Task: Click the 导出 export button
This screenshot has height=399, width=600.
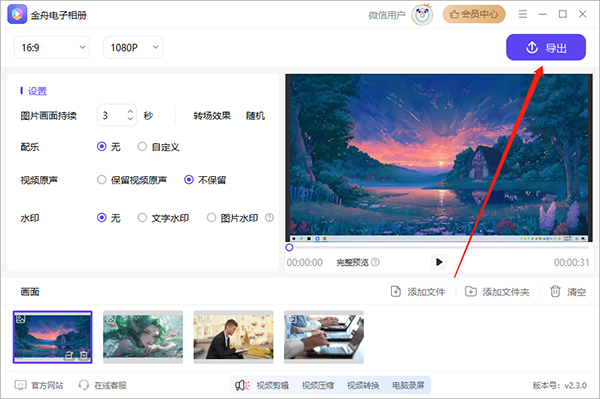Action: (546, 47)
